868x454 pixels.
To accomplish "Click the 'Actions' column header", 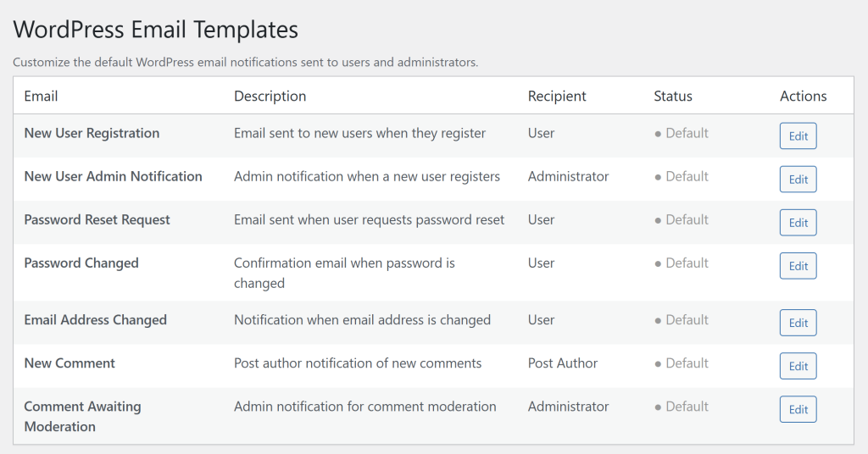I will coord(804,97).
